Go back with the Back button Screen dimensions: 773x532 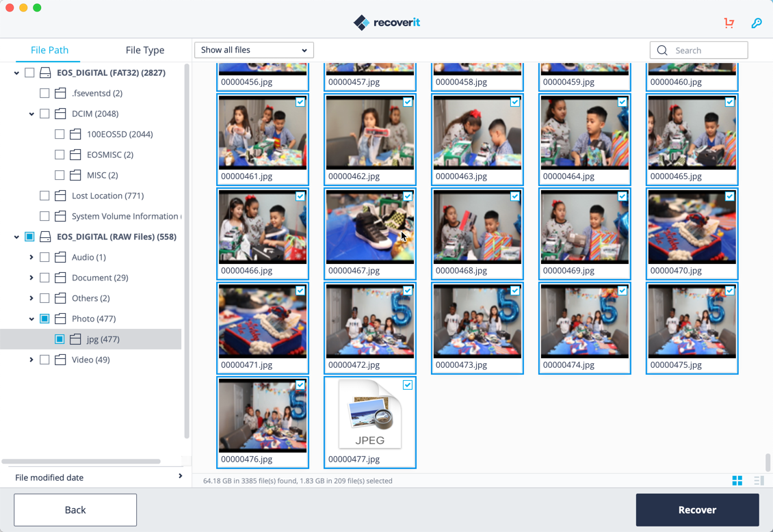click(75, 510)
